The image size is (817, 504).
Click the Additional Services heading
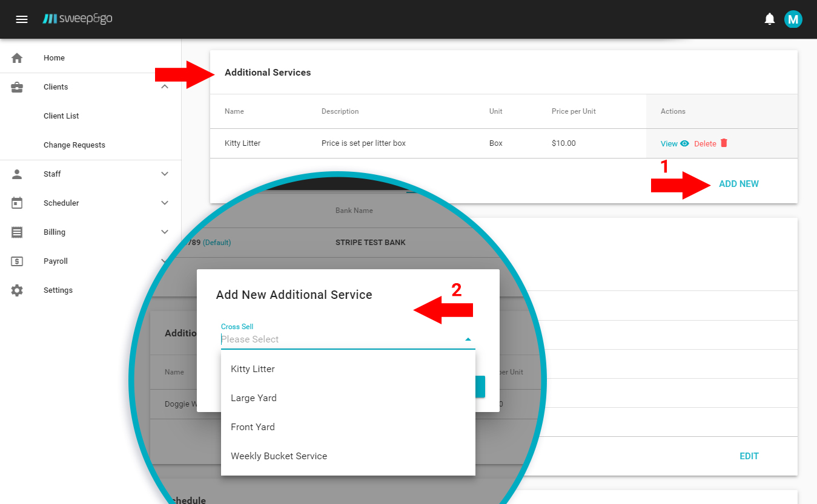click(268, 73)
